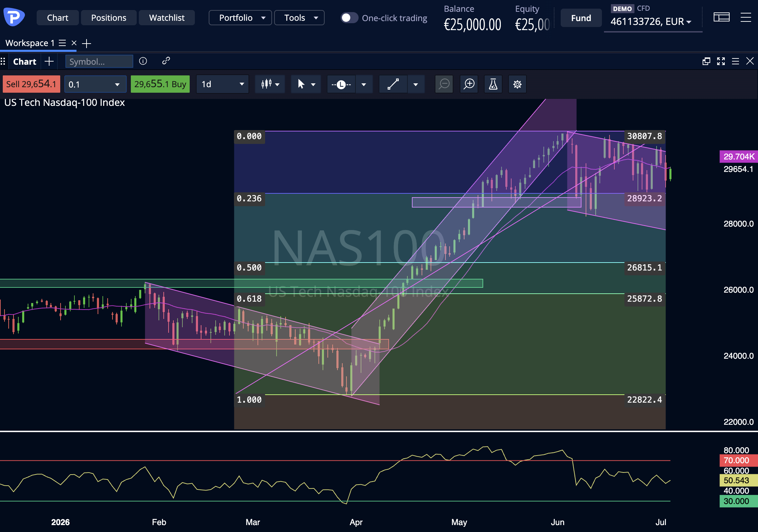Click the 28923.2 Fibonacci price label
The height and width of the screenshot is (532, 758).
point(644,198)
